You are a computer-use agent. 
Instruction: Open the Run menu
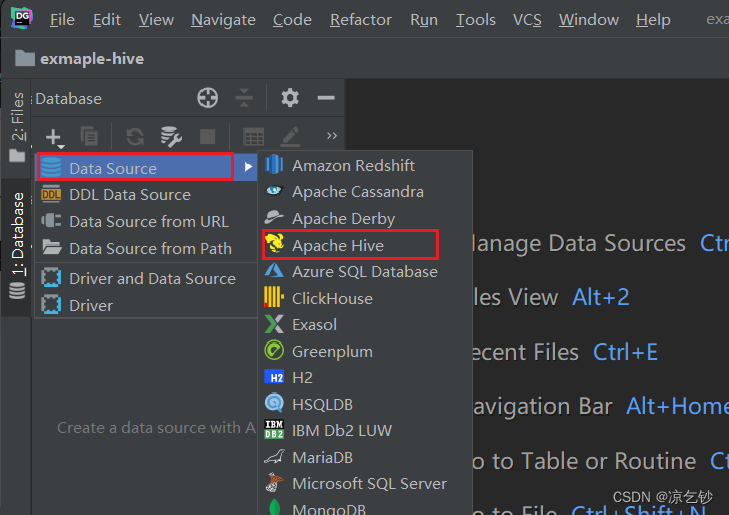[424, 20]
